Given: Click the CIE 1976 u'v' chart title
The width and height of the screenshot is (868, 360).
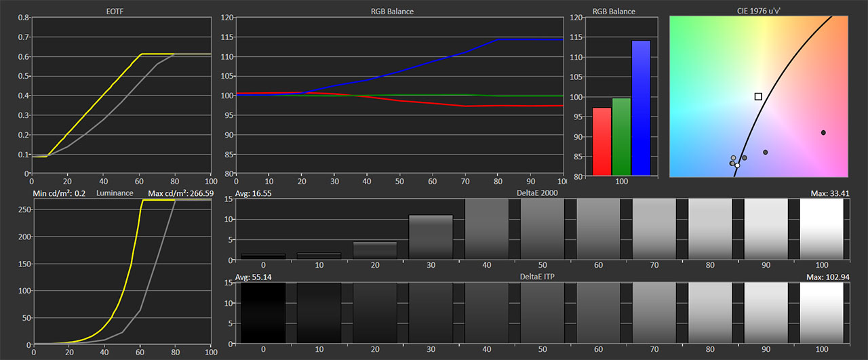Looking at the screenshot, I should click(x=759, y=12).
